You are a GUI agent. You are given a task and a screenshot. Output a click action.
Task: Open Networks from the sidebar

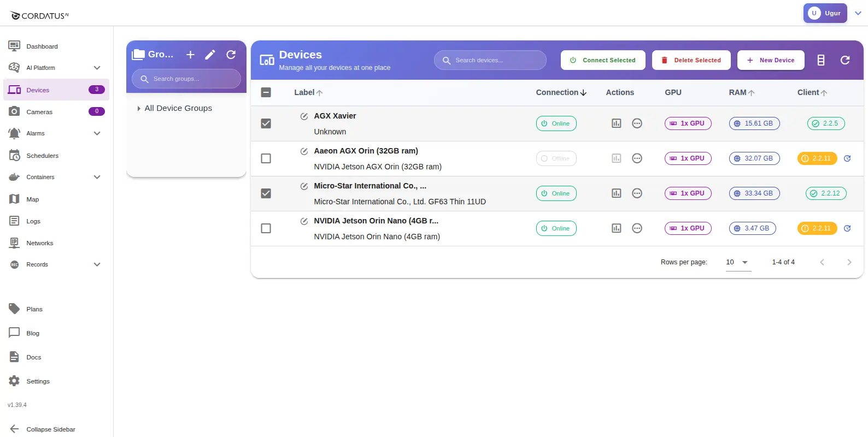[56, 243]
